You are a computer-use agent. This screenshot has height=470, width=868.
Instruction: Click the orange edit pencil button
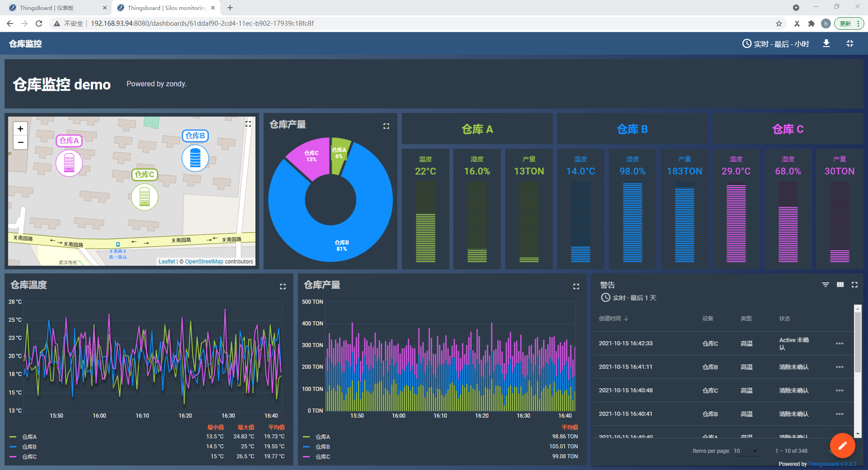[842, 446]
